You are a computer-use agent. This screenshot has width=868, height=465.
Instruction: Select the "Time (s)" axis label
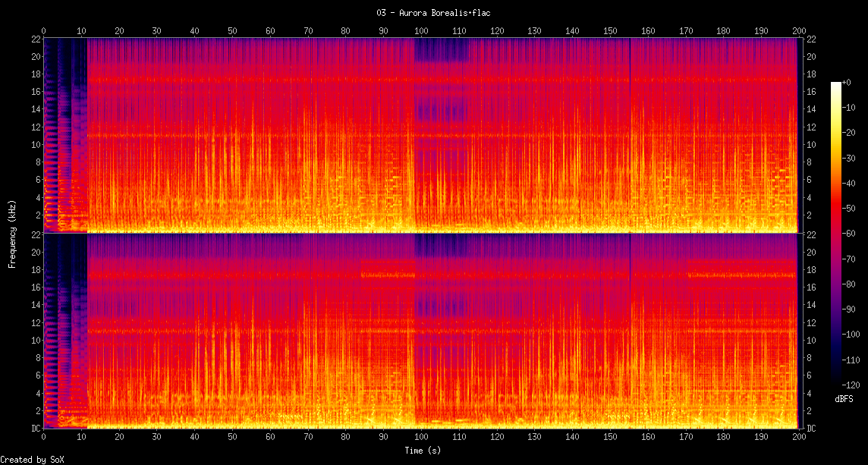[421, 451]
